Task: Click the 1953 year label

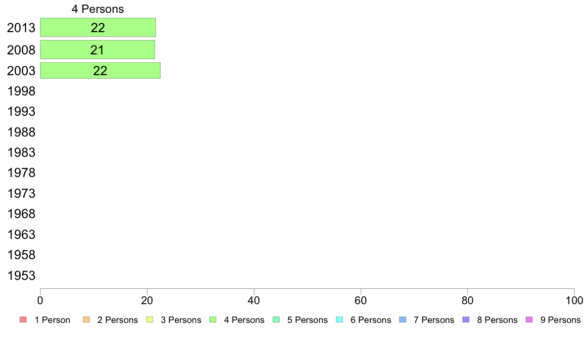Action: pos(21,275)
